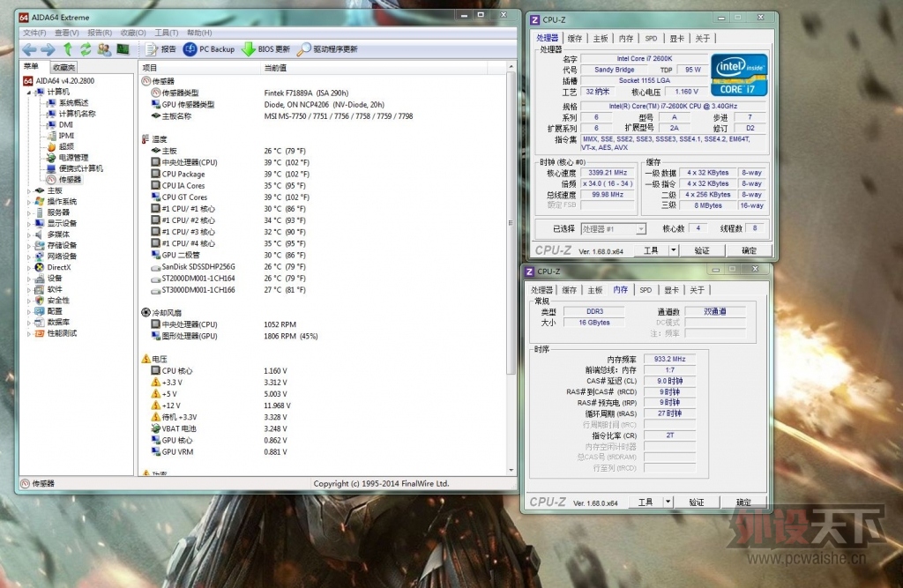Select 传感器 sensor tree item
The height and width of the screenshot is (588, 903).
click(64, 180)
